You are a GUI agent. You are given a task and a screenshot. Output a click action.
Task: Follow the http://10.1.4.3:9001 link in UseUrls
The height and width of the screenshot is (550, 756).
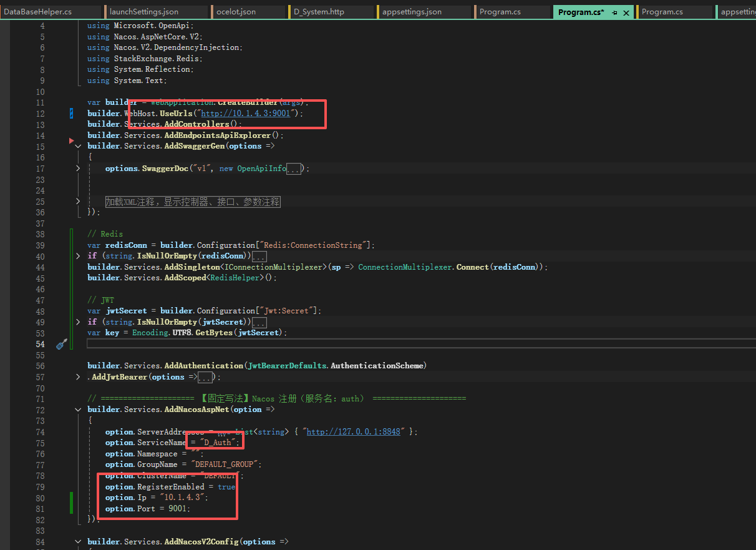pos(245,114)
